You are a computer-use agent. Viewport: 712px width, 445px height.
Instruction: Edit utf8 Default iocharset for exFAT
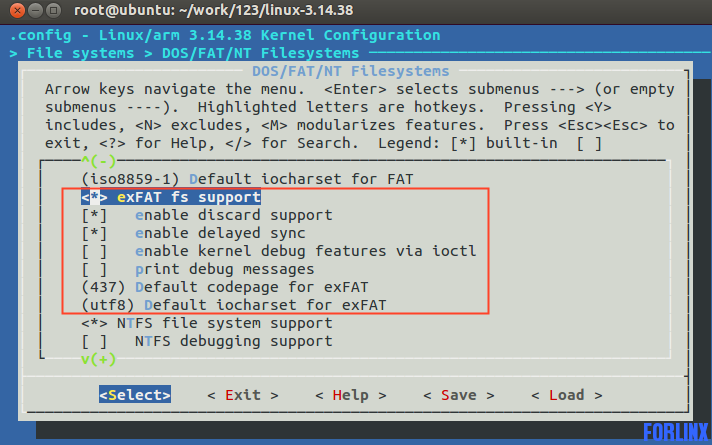click(x=234, y=305)
